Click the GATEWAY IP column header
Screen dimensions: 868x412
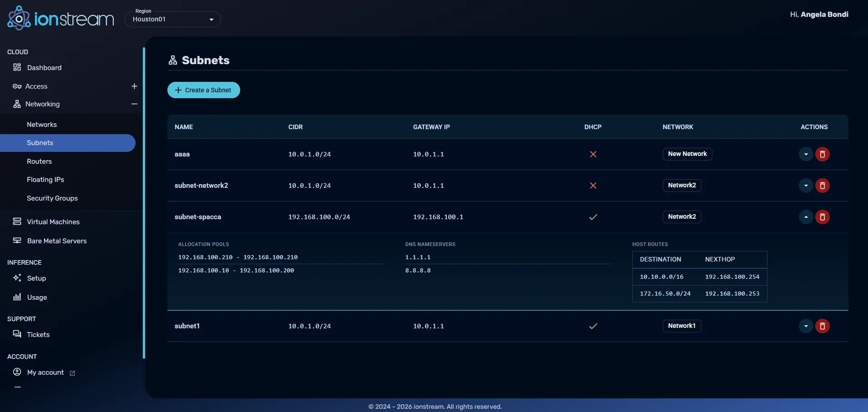pyautogui.click(x=431, y=127)
